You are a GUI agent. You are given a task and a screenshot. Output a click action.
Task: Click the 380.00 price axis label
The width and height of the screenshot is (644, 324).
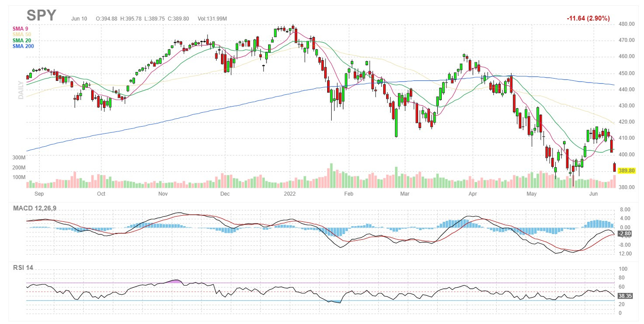click(627, 187)
